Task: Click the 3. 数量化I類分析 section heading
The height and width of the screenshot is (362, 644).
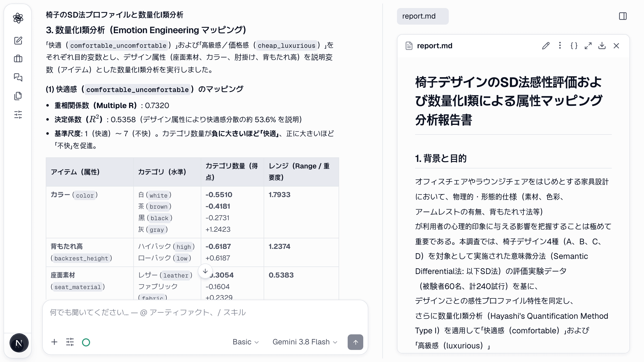Action: click(146, 30)
